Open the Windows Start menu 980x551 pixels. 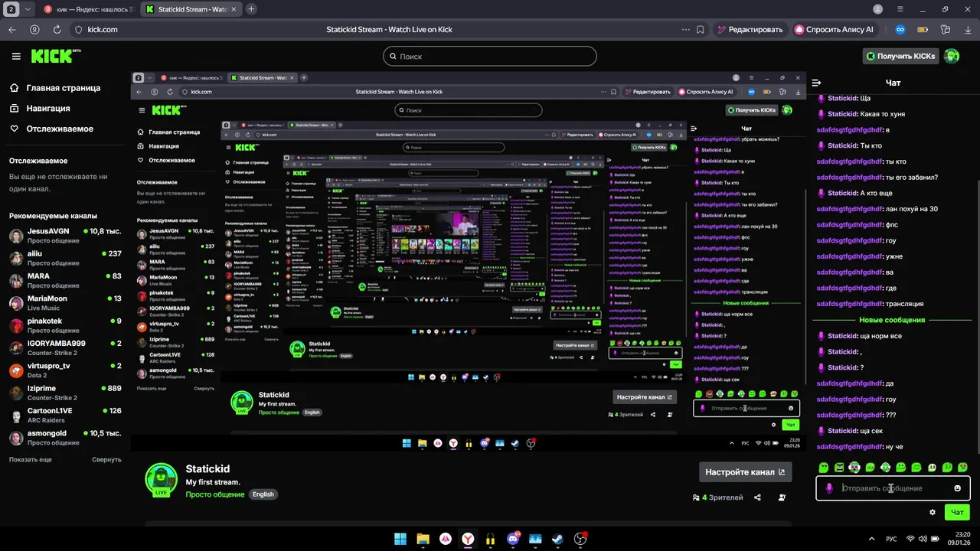(400, 539)
